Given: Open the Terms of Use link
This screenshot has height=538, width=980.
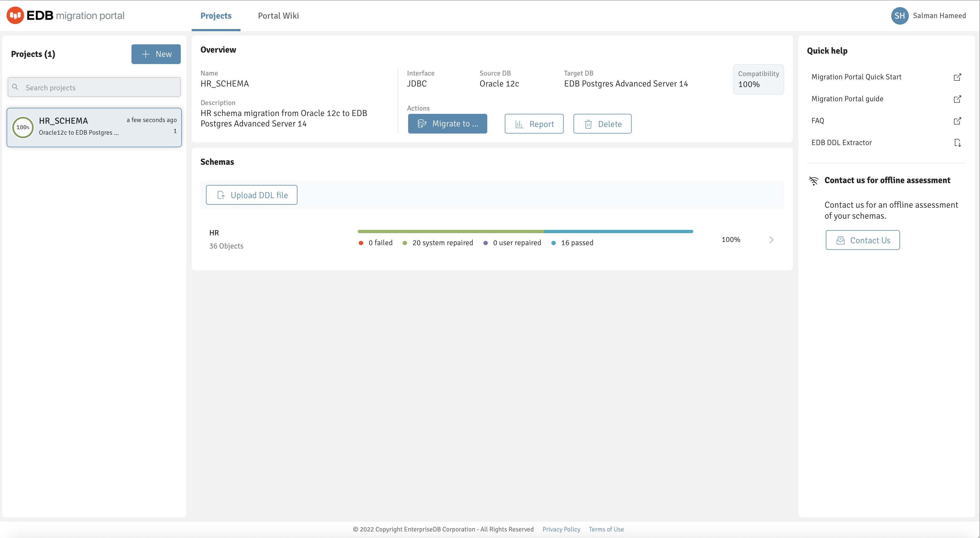Looking at the screenshot, I should click(x=606, y=529).
